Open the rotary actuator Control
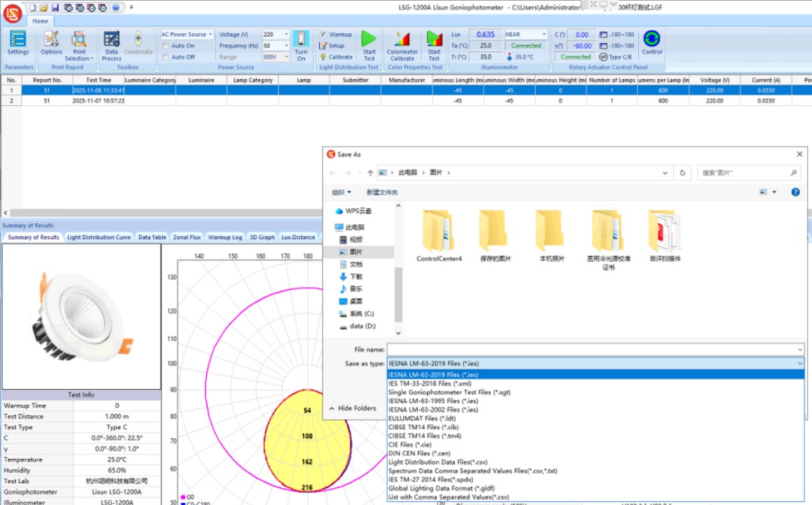This screenshot has width=812, height=505. tap(651, 43)
